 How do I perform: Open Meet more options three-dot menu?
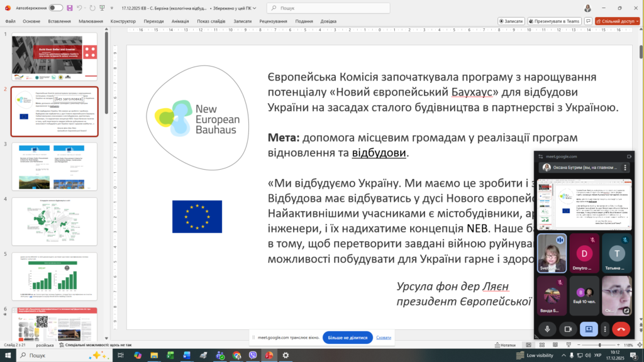pos(605,329)
